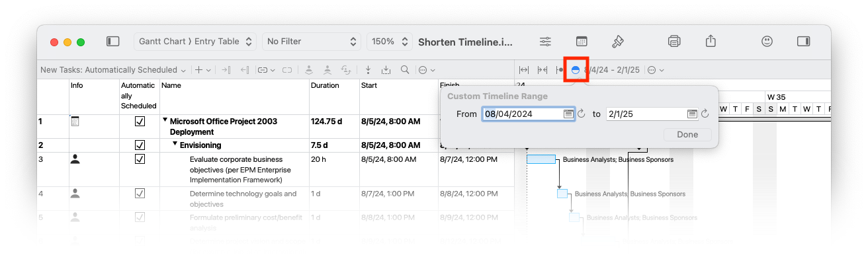868x259 pixels.
Task: Click the Done button in popover
Action: [687, 134]
